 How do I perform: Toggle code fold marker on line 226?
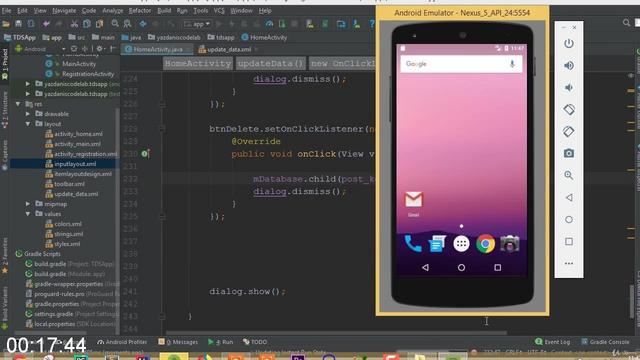click(x=162, y=104)
